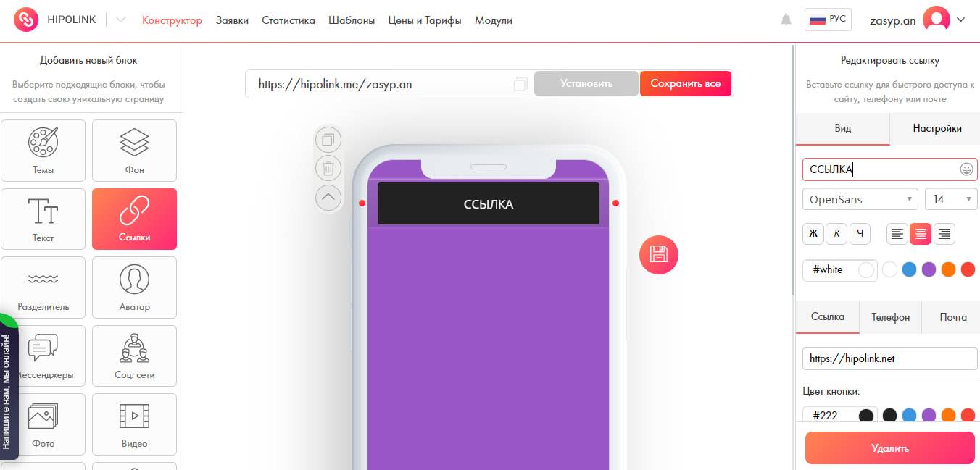
Task: Toggle bold Ж formatting
Action: click(813, 233)
